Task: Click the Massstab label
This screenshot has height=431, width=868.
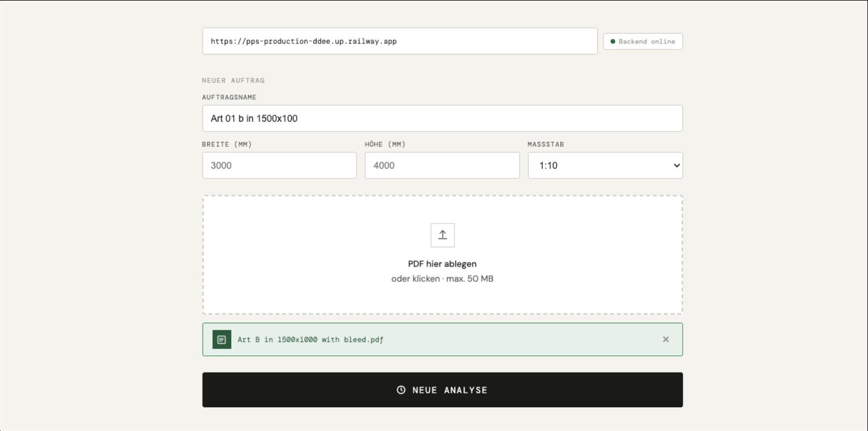Action: 545,144
